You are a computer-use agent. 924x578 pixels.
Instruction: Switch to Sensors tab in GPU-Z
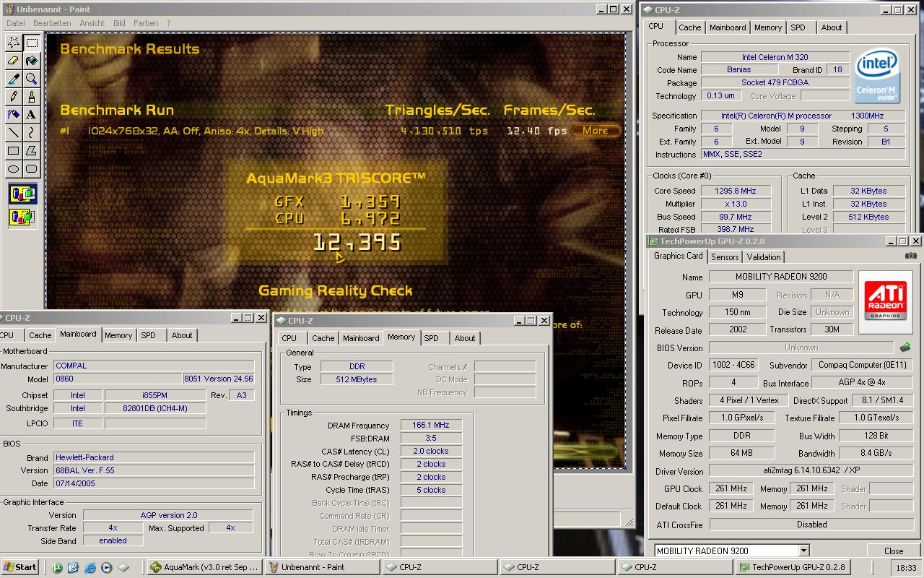click(x=725, y=257)
